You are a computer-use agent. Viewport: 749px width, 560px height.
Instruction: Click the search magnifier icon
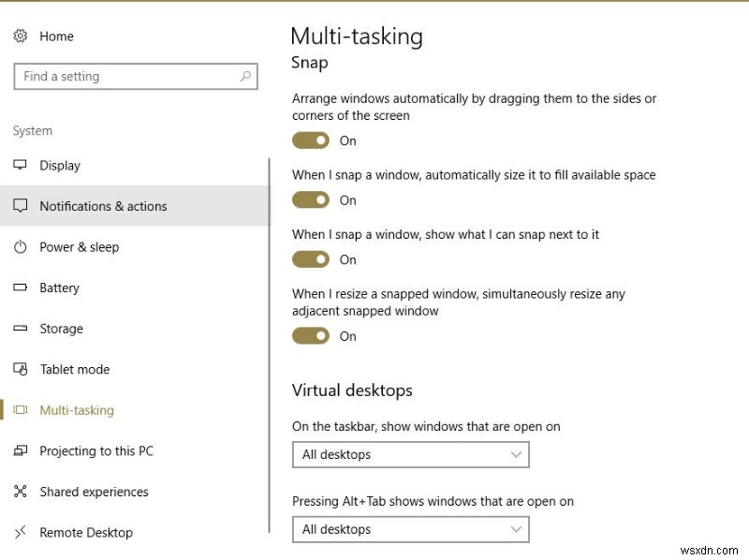pos(245,76)
